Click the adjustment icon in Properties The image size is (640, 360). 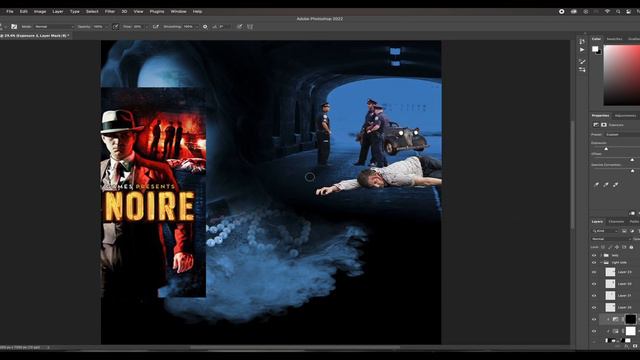click(x=596, y=124)
